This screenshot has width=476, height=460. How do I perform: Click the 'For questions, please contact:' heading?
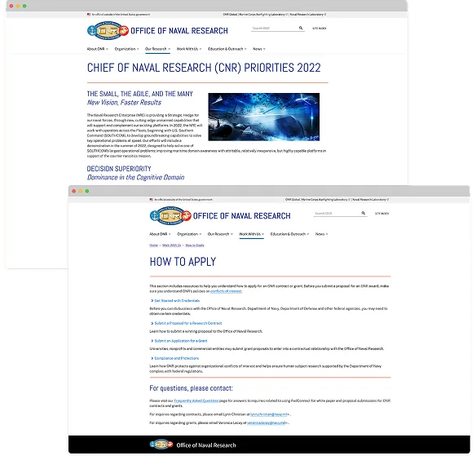191,388
